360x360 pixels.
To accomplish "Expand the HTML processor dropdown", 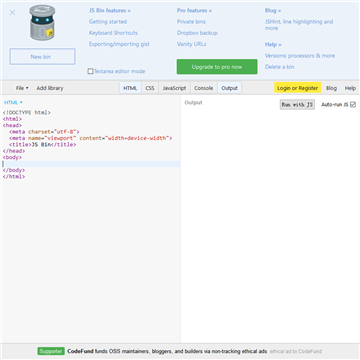I will click(13, 102).
